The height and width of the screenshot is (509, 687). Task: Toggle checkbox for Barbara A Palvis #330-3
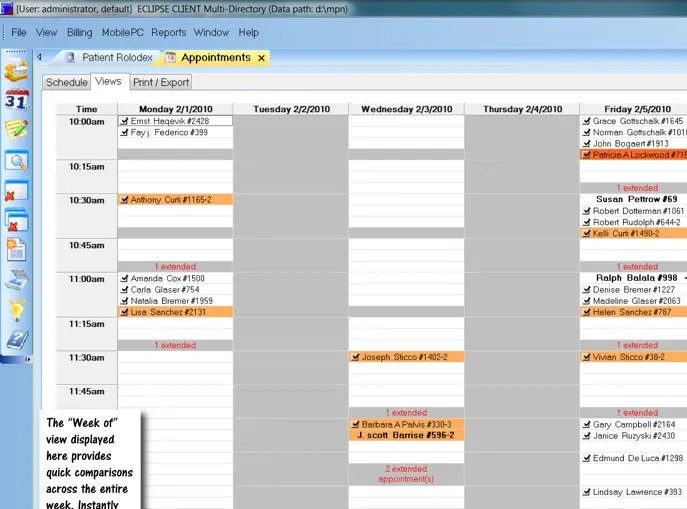click(x=356, y=424)
